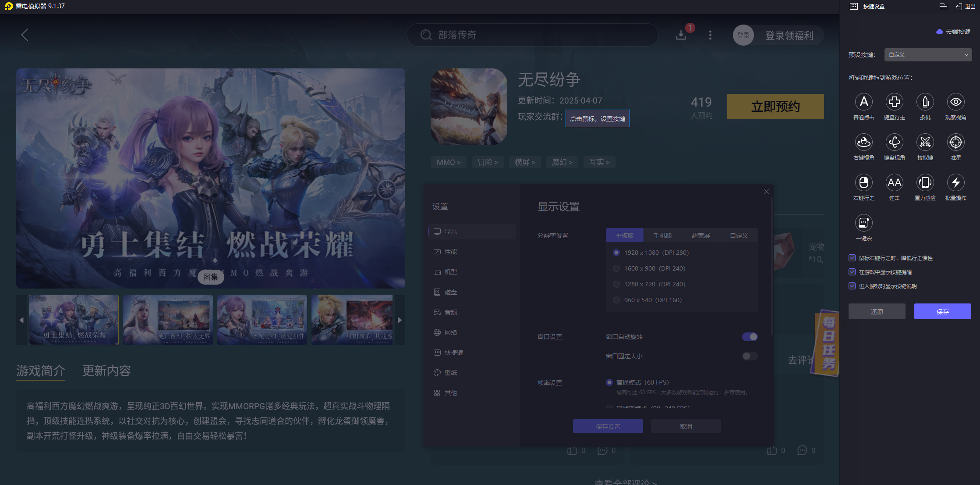980x485 pixels.
Task: Toggle 在游戏中显示按键提醒 checkbox
Action: point(852,272)
